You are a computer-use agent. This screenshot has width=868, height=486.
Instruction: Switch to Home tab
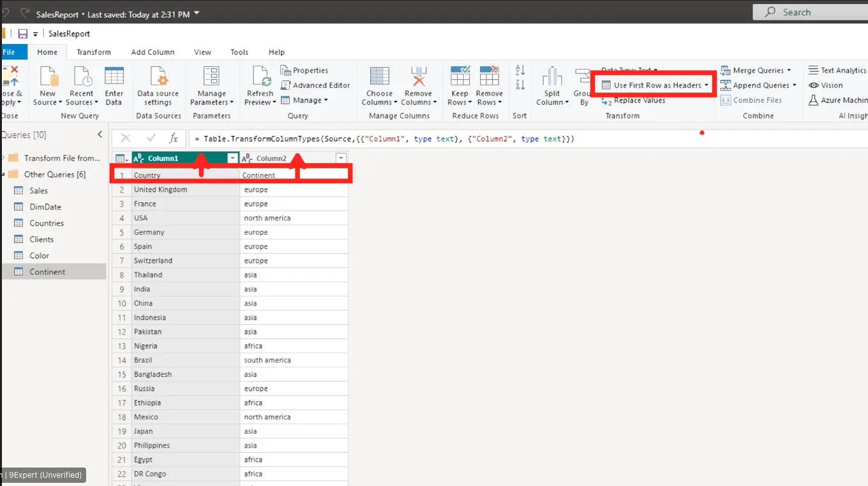[x=47, y=52]
